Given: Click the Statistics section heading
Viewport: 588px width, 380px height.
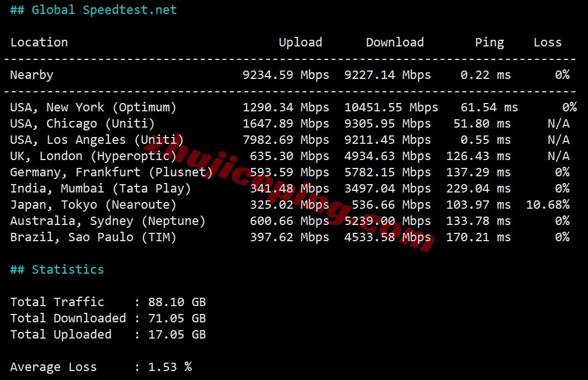Looking at the screenshot, I should click(x=57, y=270).
